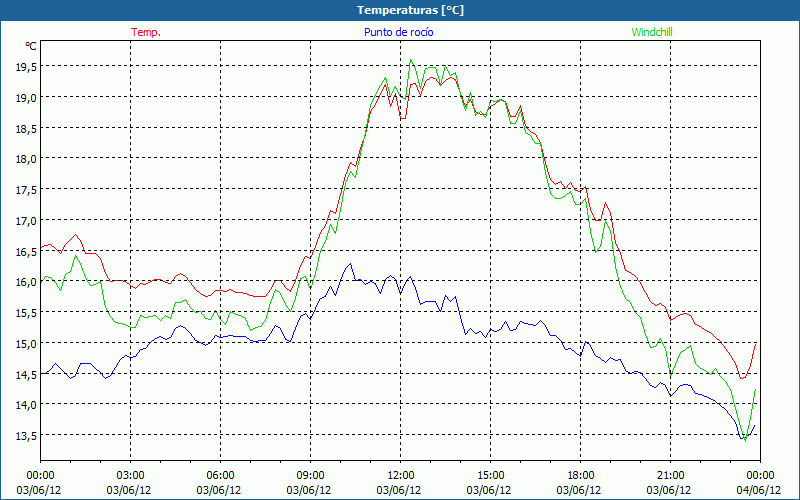The width and height of the screenshot is (800, 500).
Task: Click the 19,5 y-axis value
Action: click(26, 66)
